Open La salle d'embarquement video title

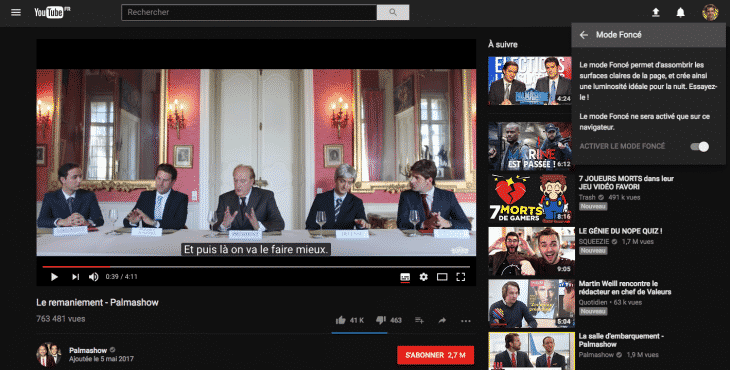(621, 340)
